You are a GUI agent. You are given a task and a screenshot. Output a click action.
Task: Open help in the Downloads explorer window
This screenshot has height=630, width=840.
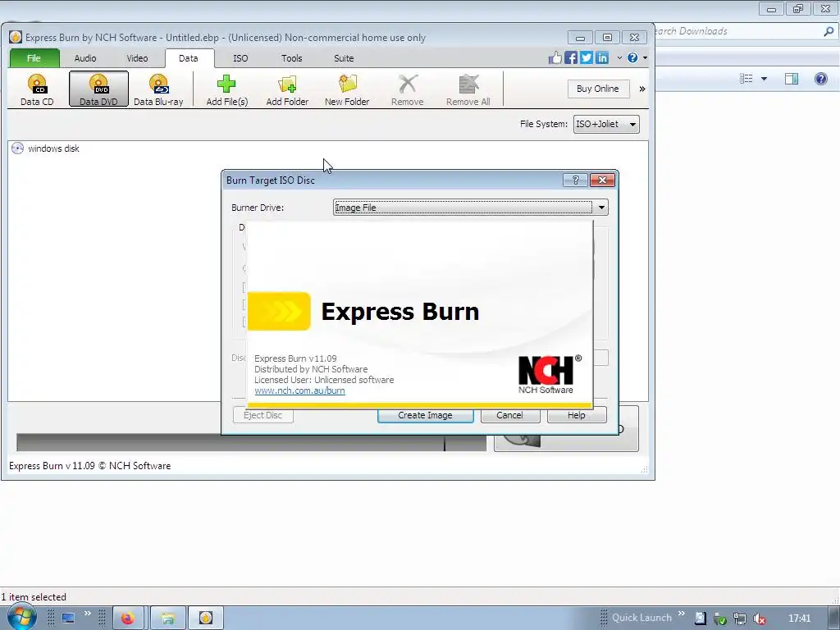tap(820, 79)
